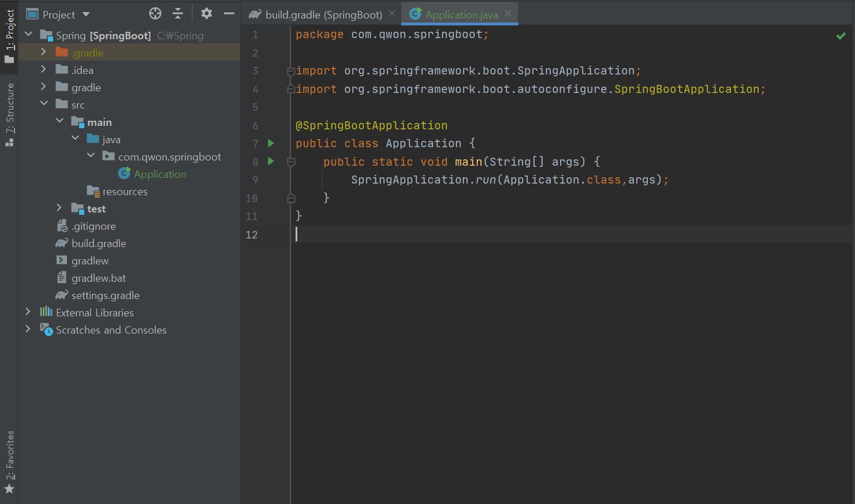855x504 pixels.
Task: Click the Application class icon in the tree
Action: 124,173
